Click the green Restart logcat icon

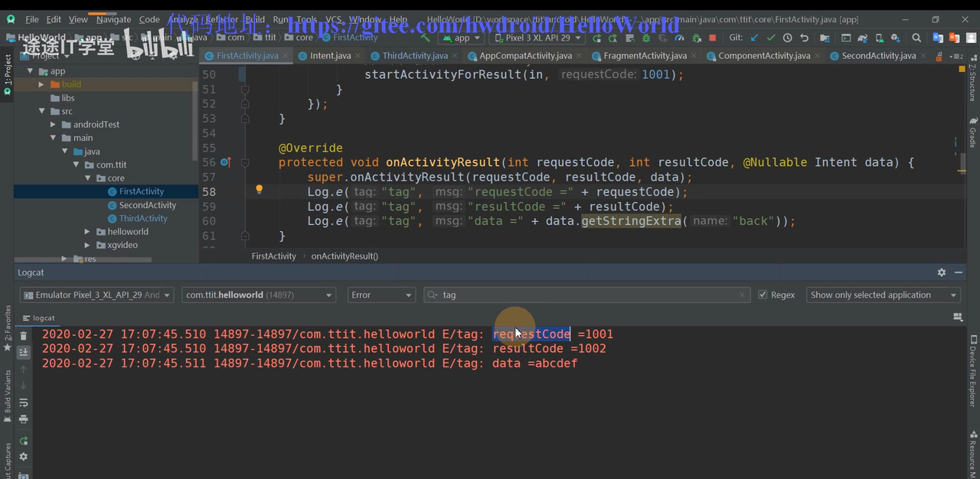[24, 441]
